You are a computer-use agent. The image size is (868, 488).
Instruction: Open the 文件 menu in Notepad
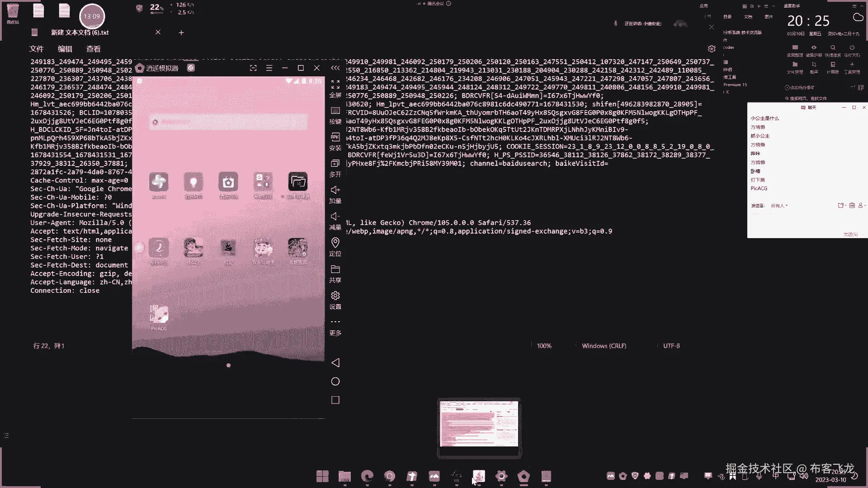[x=36, y=49]
